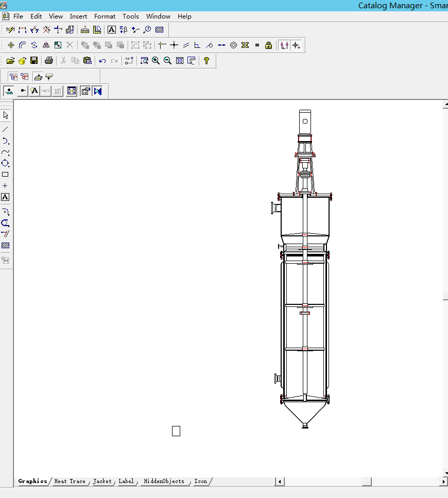Select the Text Box tool in left toolbar
Screen dimensions: 448x498
(x=5, y=197)
